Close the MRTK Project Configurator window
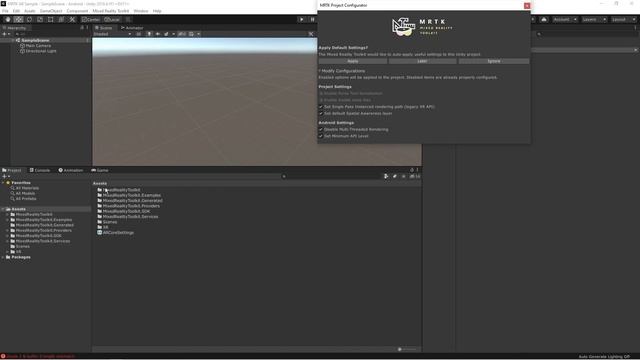 pyautogui.click(x=527, y=6)
